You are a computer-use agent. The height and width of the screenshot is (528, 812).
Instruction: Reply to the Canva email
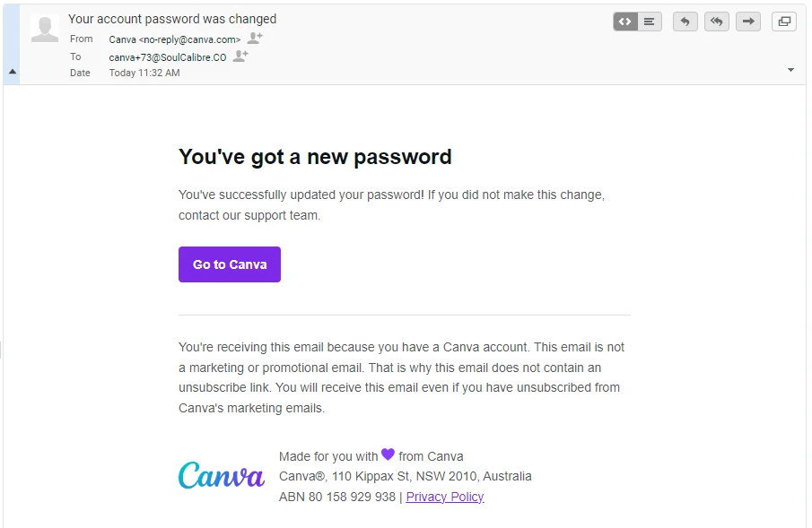coord(685,22)
